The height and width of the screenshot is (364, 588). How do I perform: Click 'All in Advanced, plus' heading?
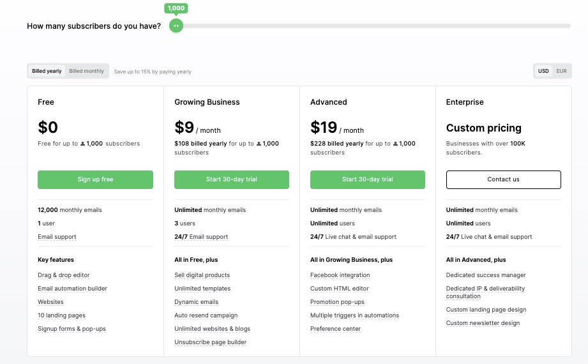pos(476,260)
